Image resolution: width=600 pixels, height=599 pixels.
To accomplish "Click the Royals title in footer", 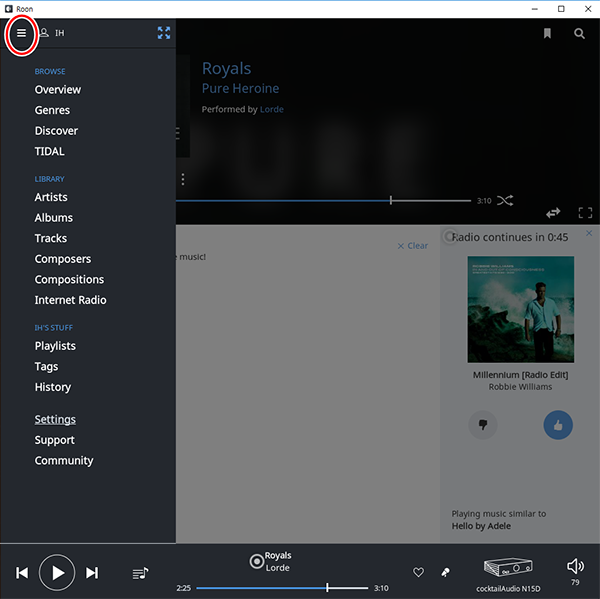I will click(278, 555).
